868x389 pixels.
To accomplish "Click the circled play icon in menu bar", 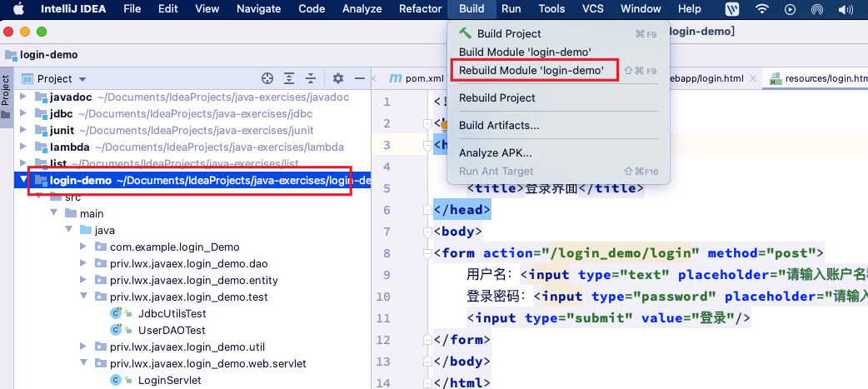I will 790,9.
